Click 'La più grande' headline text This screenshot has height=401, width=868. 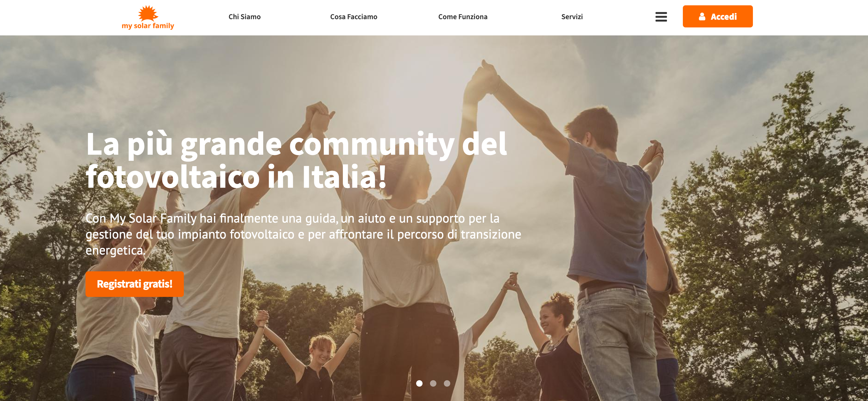pos(184,144)
